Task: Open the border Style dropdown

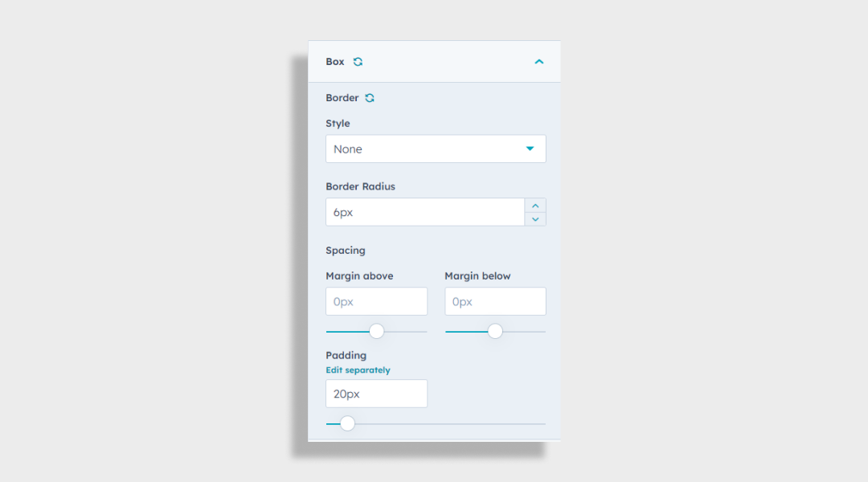Action: click(426, 149)
